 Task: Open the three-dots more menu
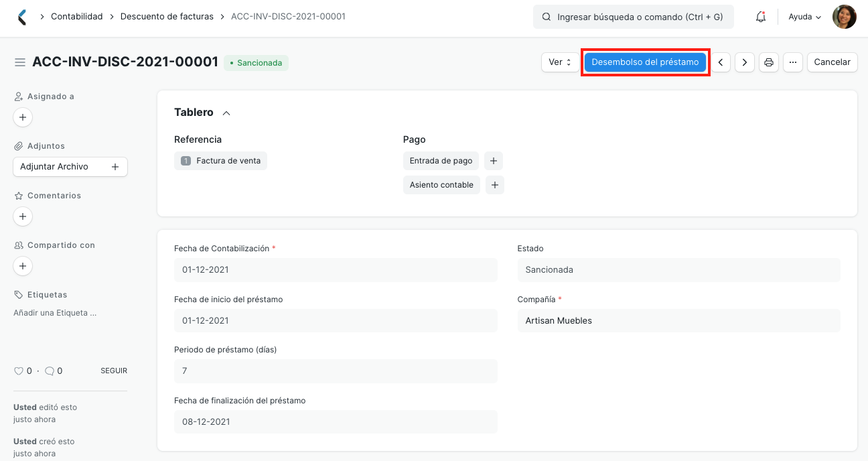point(793,62)
